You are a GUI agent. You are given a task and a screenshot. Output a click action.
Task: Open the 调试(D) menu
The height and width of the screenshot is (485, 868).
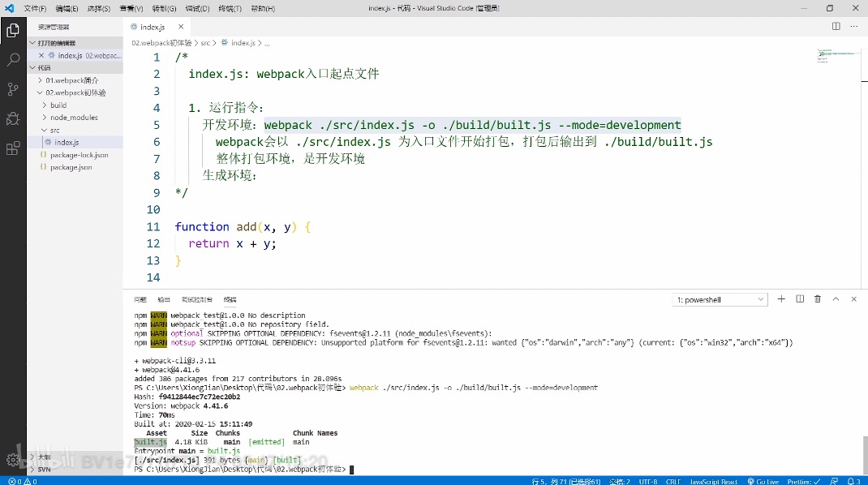197,8
